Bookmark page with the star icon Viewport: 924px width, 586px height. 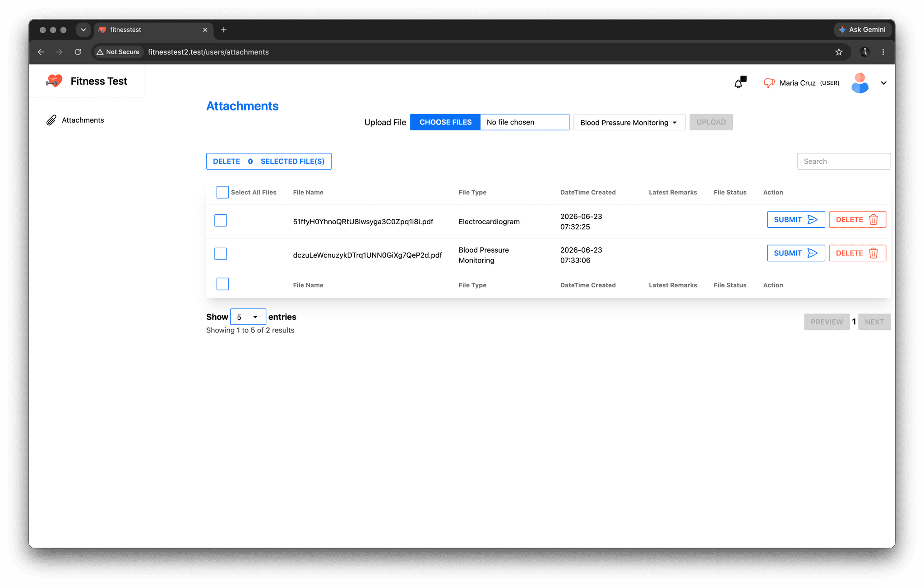point(839,52)
